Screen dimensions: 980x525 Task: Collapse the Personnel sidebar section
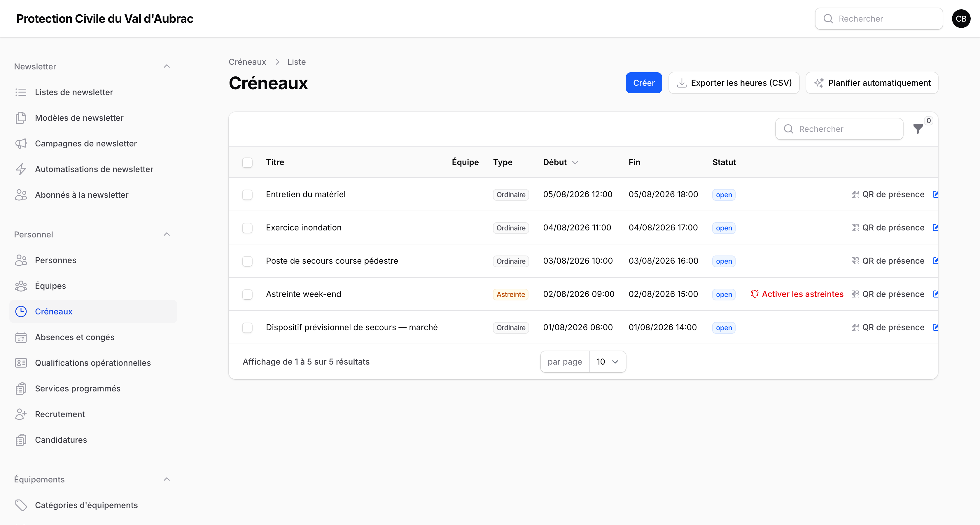(167, 234)
